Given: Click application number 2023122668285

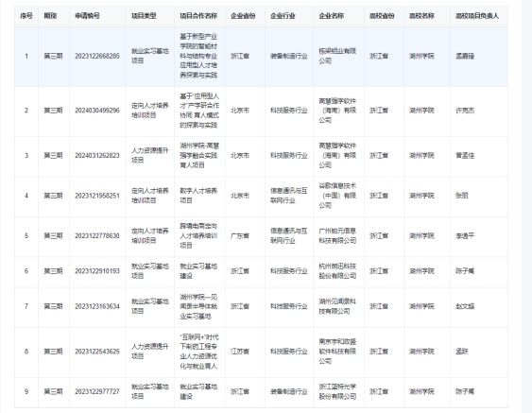Looking at the screenshot, I should point(97,56).
